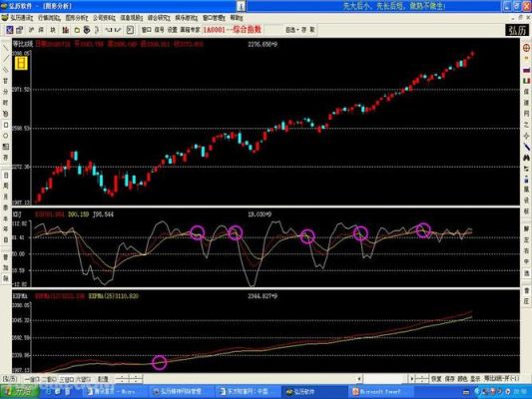This screenshot has height=399, width=532.
Task: Click the horizontal scrollbar right arrow
Action: point(411,378)
